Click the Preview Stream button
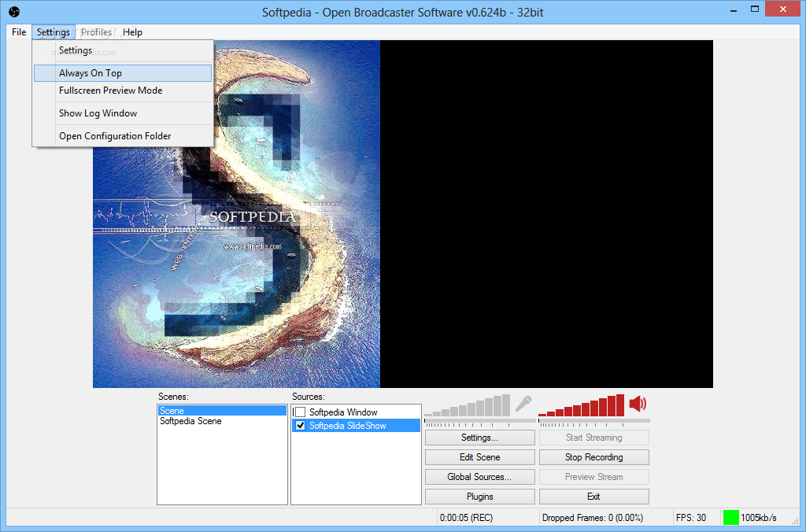Viewport: 806px width, 532px height. point(593,477)
